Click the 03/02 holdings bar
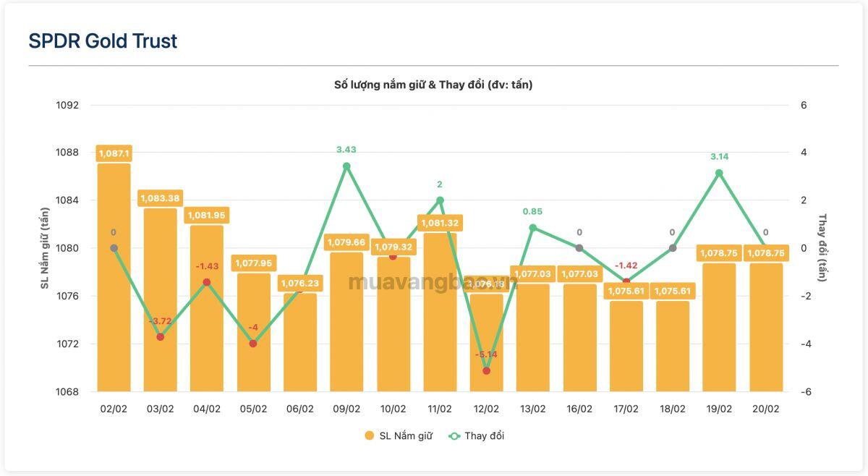Image resolution: width=868 pixels, height=476 pixels. (x=161, y=299)
